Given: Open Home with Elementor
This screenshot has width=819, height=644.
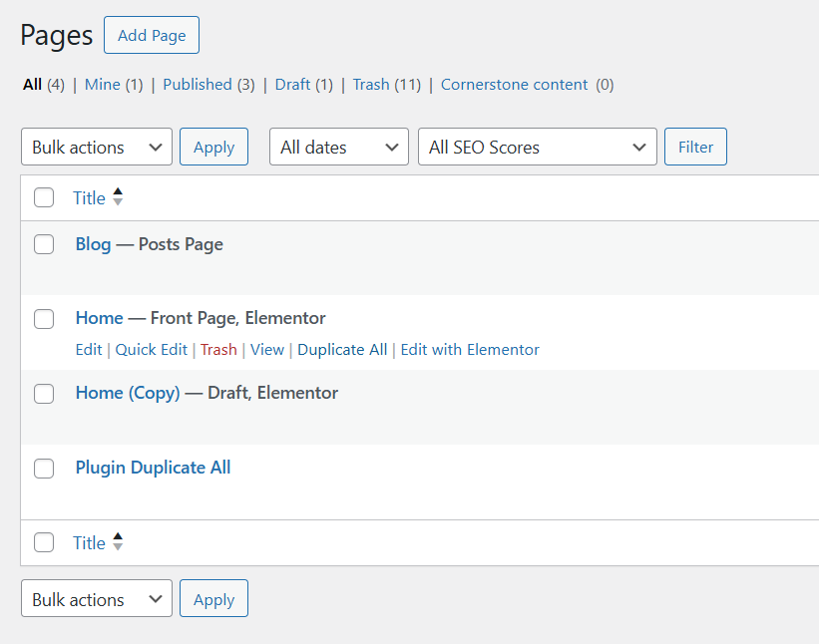Looking at the screenshot, I should click(x=470, y=349).
